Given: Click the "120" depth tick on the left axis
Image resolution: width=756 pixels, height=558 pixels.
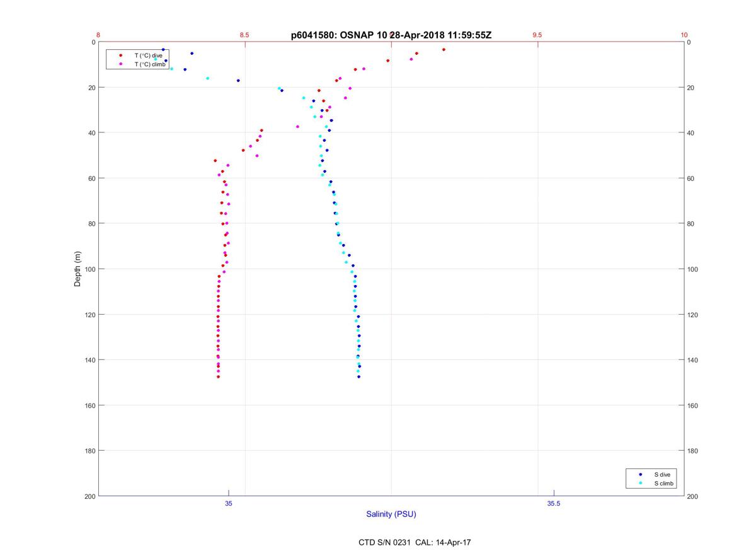Looking at the screenshot, I should pyautogui.click(x=89, y=315).
